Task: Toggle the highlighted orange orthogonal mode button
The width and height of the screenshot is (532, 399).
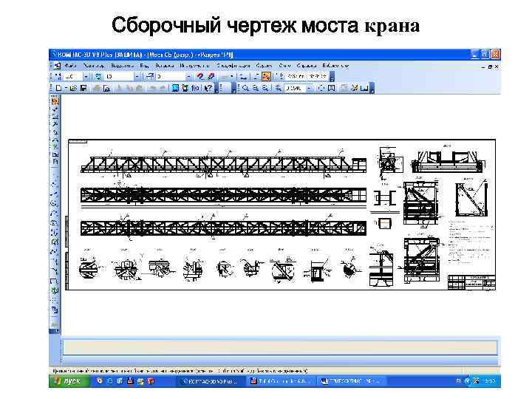Action: click(x=267, y=77)
